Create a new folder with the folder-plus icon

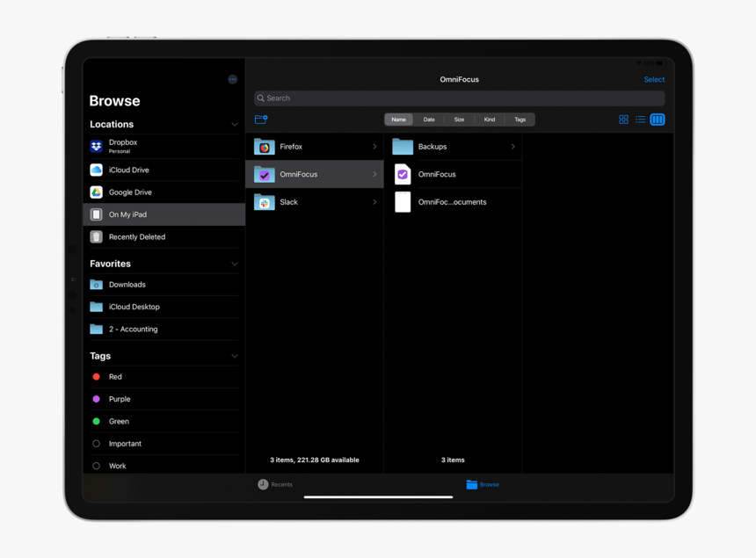261,119
